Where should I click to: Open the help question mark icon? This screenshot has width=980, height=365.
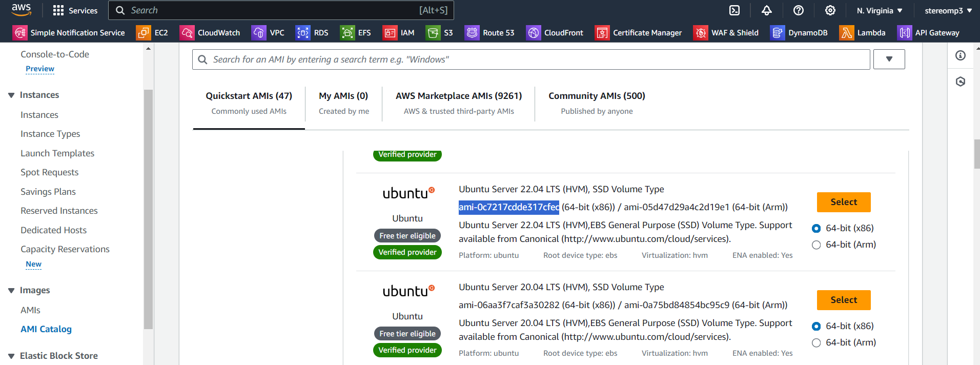[x=799, y=10]
